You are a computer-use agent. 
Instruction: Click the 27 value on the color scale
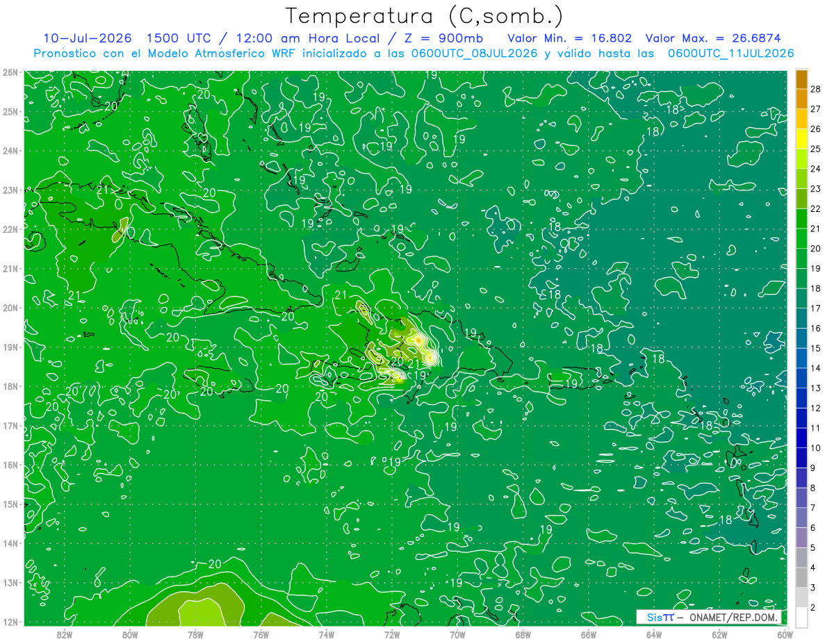coord(816,108)
